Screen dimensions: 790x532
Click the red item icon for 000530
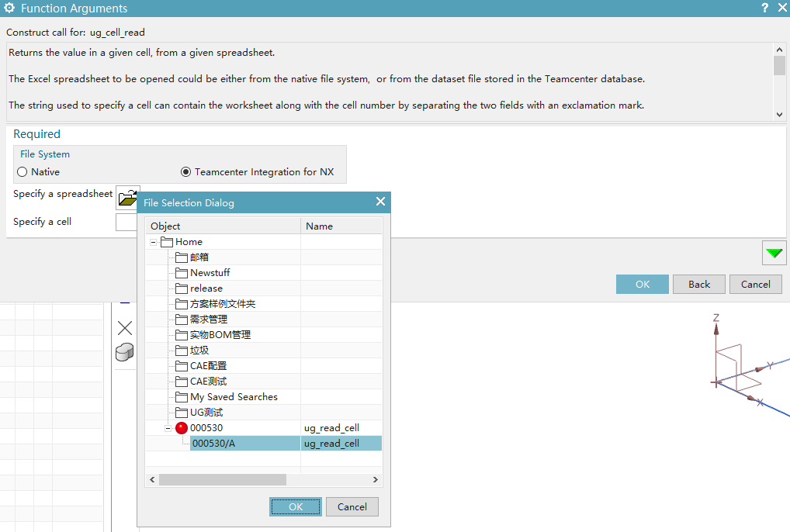pos(182,428)
